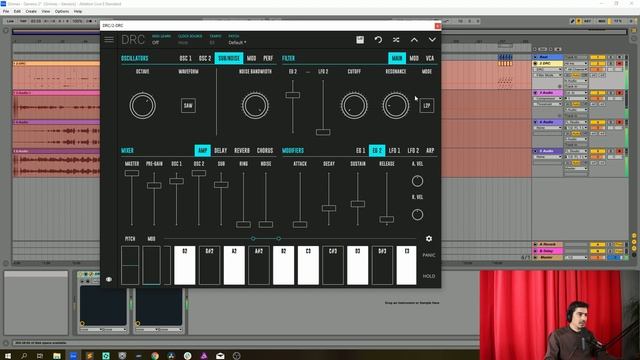Click the Octave knob
This screenshot has width=640, height=360.
(142, 106)
